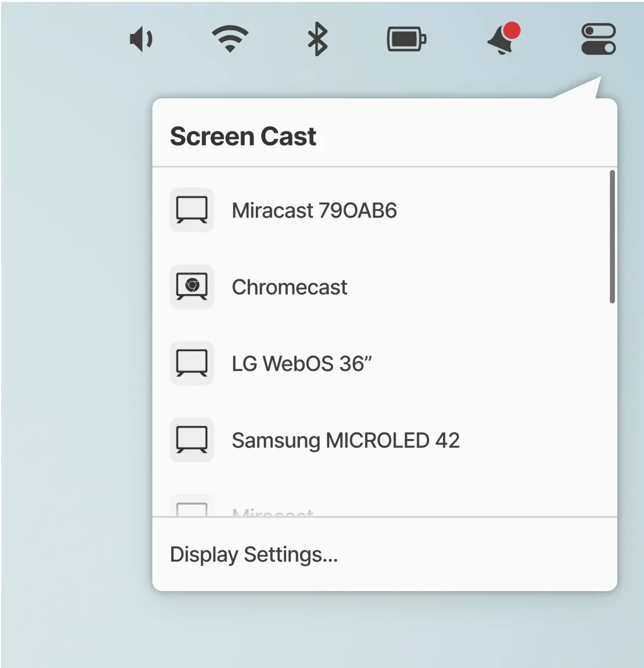Toggle the control center switches icon
The height and width of the screenshot is (668, 644).
pyautogui.click(x=598, y=39)
